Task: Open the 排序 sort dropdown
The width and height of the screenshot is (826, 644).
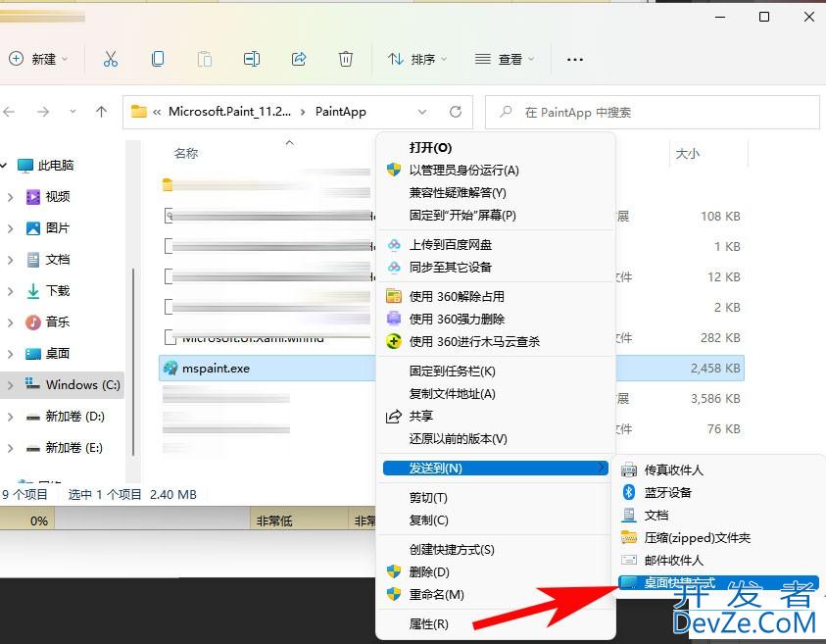Action: 417,59
